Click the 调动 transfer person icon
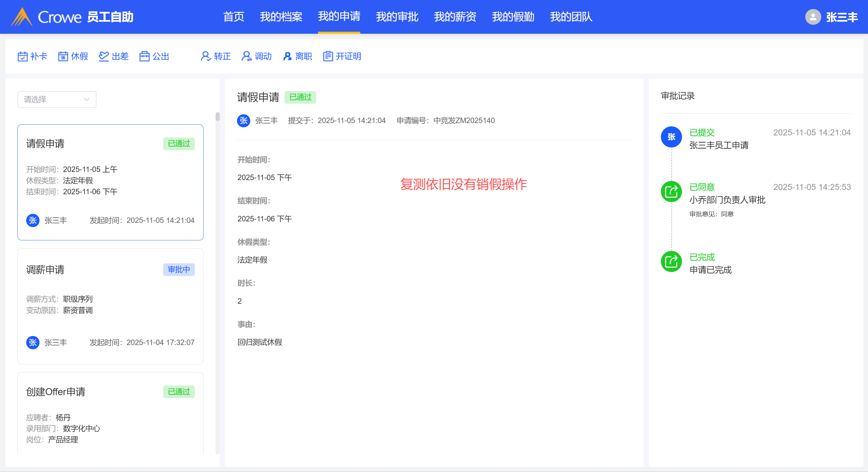Image resolution: width=868 pixels, height=472 pixels. [246, 56]
